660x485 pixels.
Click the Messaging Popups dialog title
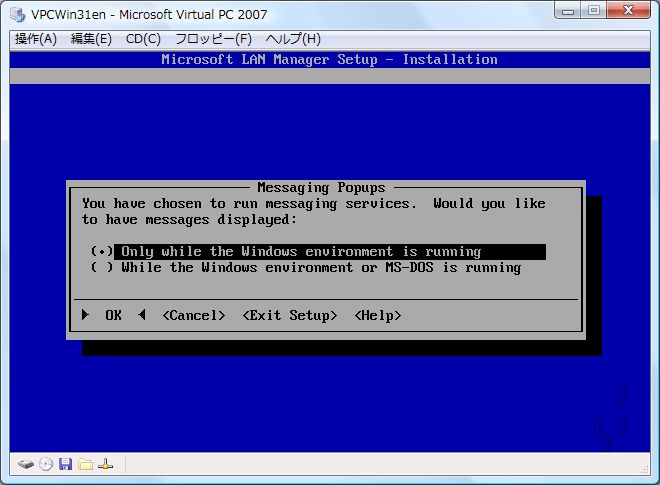point(322,187)
